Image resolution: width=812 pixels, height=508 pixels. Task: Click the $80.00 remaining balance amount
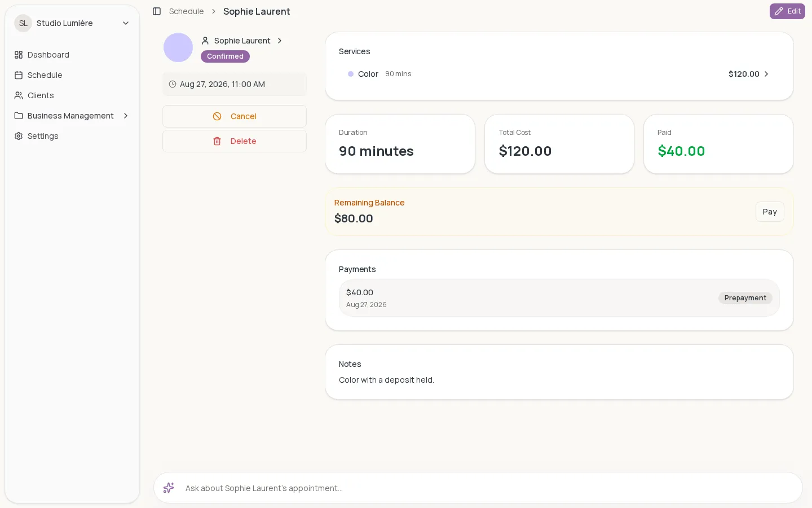click(x=354, y=218)
